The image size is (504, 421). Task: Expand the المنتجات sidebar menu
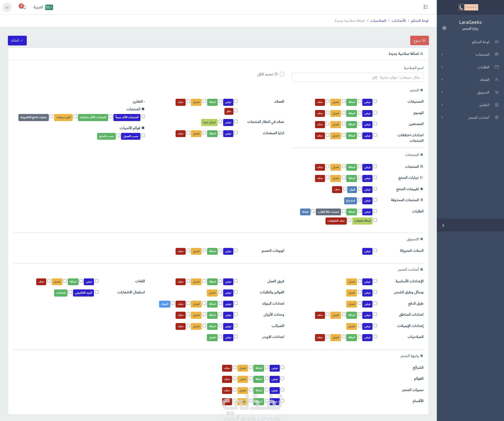point(482,54)
